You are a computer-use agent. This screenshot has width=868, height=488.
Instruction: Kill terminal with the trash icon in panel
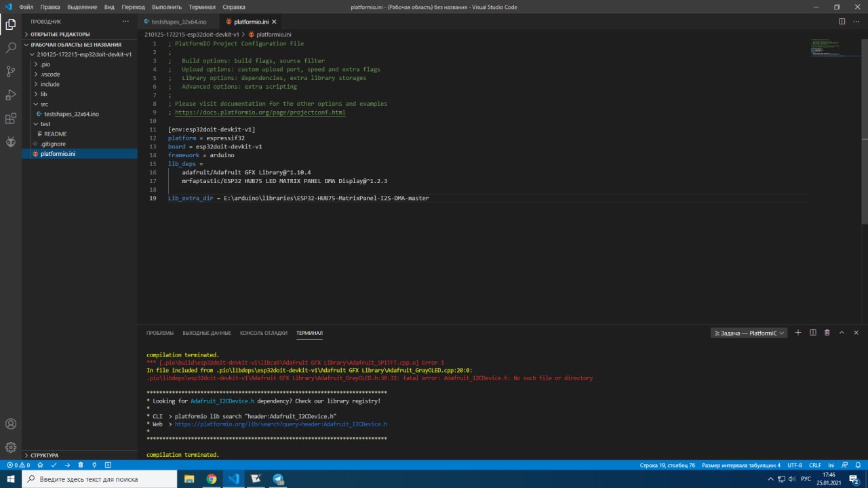tap(827, 333)
